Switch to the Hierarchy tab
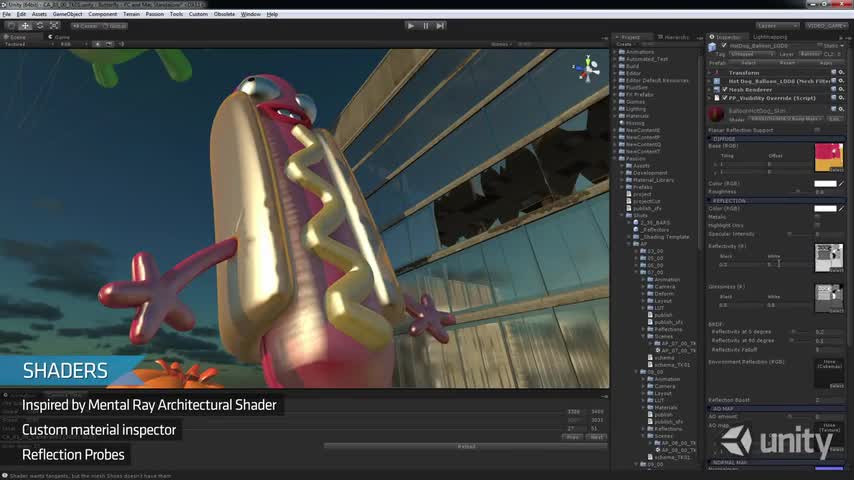Image resolution: width=854 pixels, height=480 pixels. click(673, 37)
